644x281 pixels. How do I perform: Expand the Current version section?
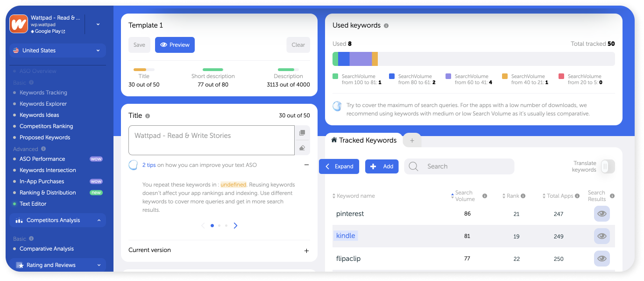[x=306, y=251]
